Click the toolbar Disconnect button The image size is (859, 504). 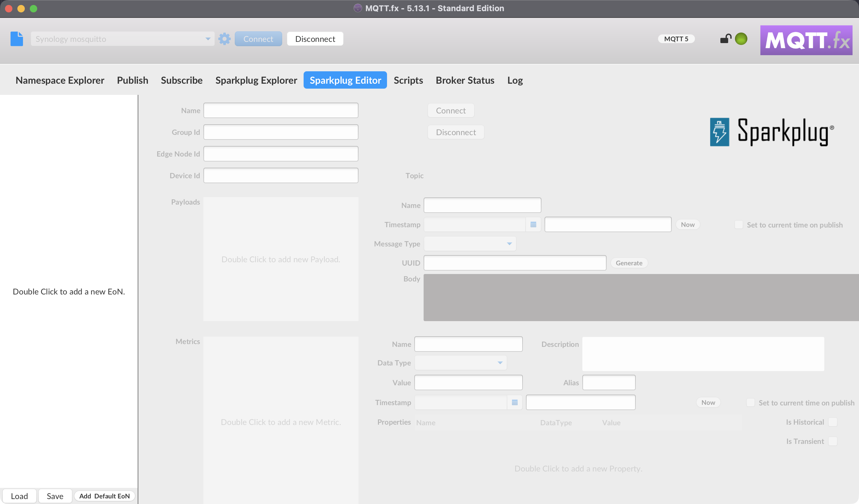pos(315,39)
